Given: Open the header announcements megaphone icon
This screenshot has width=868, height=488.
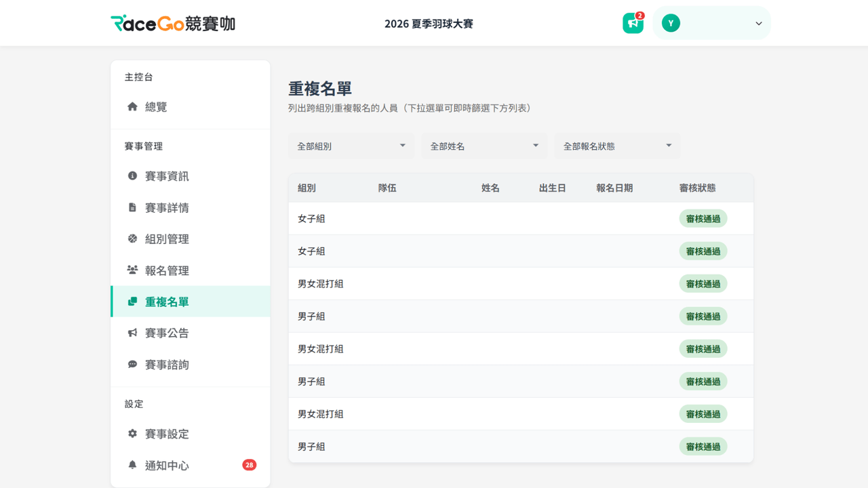Looking at the screenshot, I should (x=633, y=23).
